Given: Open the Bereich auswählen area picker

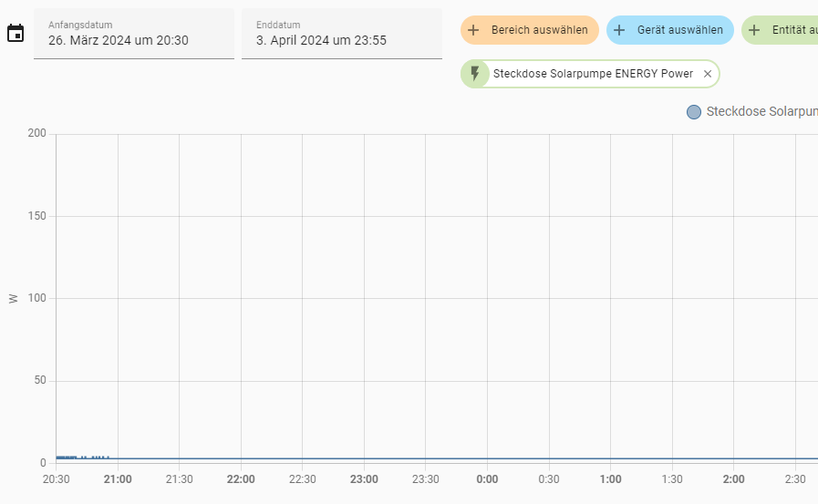Looking at the screenshot, I should click(x=539, y=30).
